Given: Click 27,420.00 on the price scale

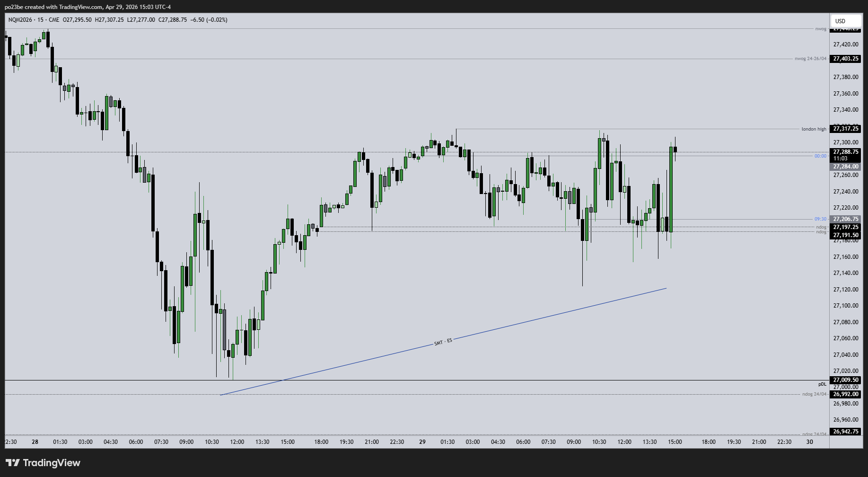Looking at the screenshot, I should [x=846, y=44].
